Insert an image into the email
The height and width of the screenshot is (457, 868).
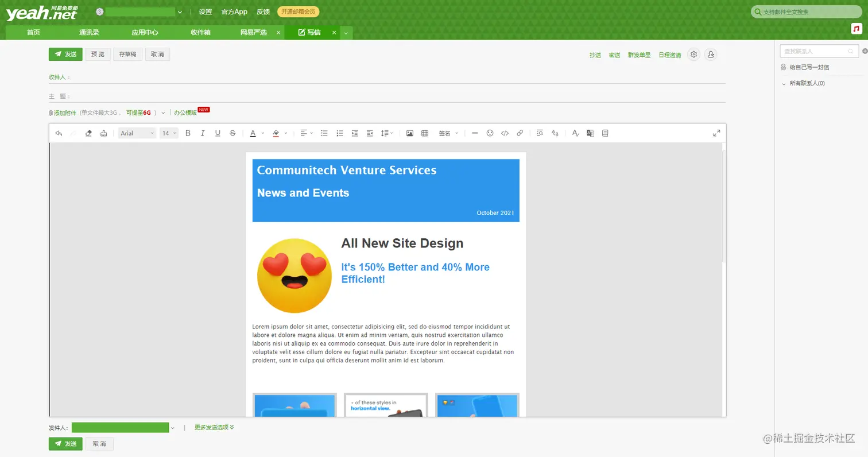(x=410, y=133)
